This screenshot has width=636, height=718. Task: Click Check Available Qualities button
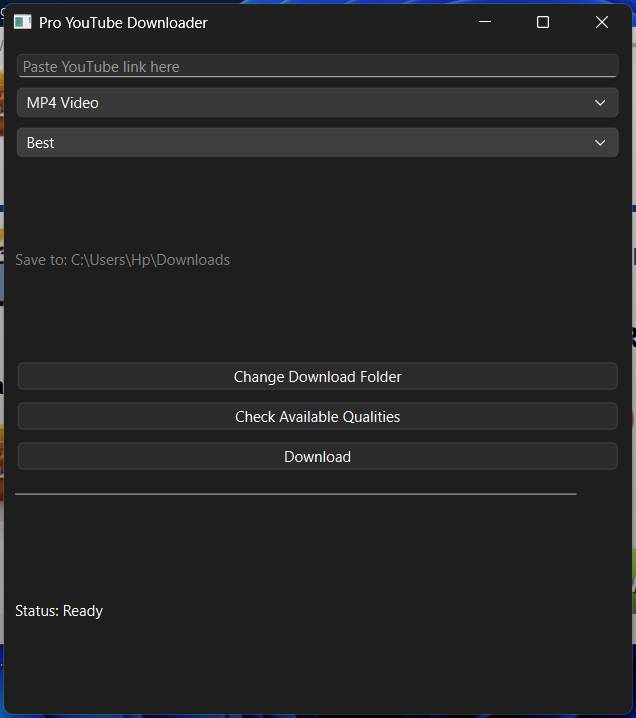point(318,416)
